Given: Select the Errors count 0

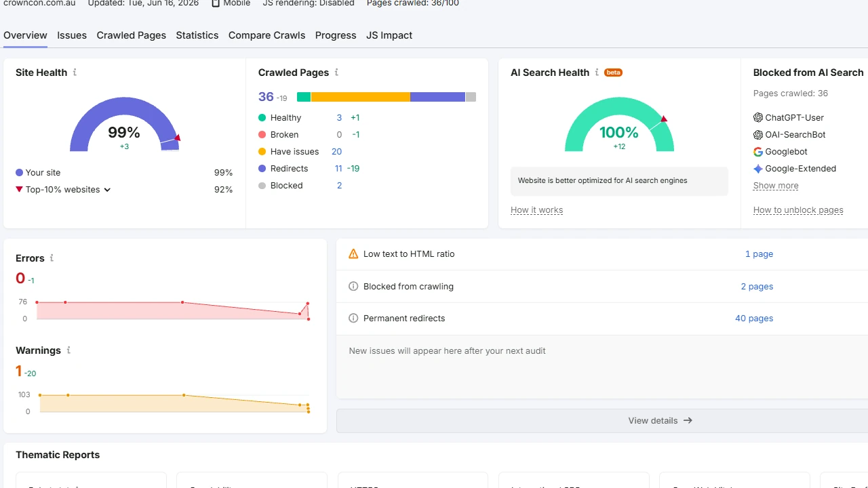Looking at the screenshot, I should pyautogui.click(x=20, y=278).
